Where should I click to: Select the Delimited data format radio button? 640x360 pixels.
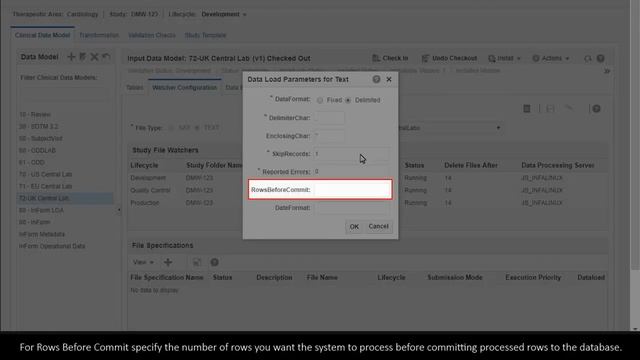point(348,100)
